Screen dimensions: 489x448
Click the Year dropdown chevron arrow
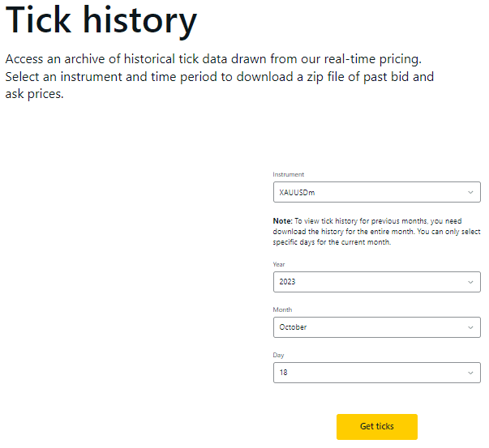[470, 282]
